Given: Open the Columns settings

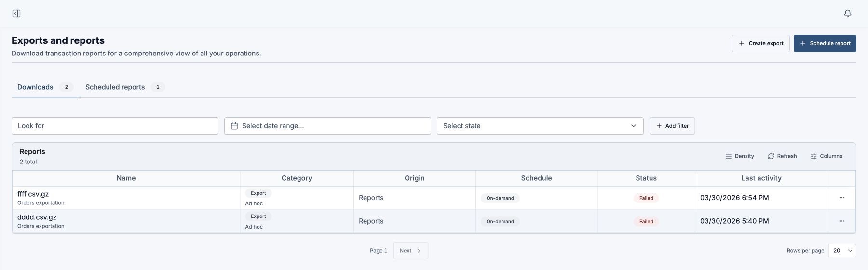Looking at the screenshot, I should [x=827, y=156].
